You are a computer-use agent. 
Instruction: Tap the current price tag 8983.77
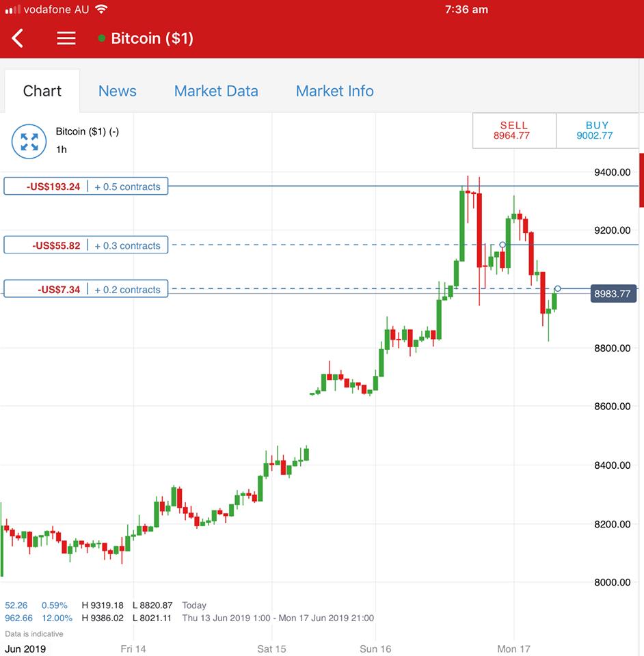[613, 294]
